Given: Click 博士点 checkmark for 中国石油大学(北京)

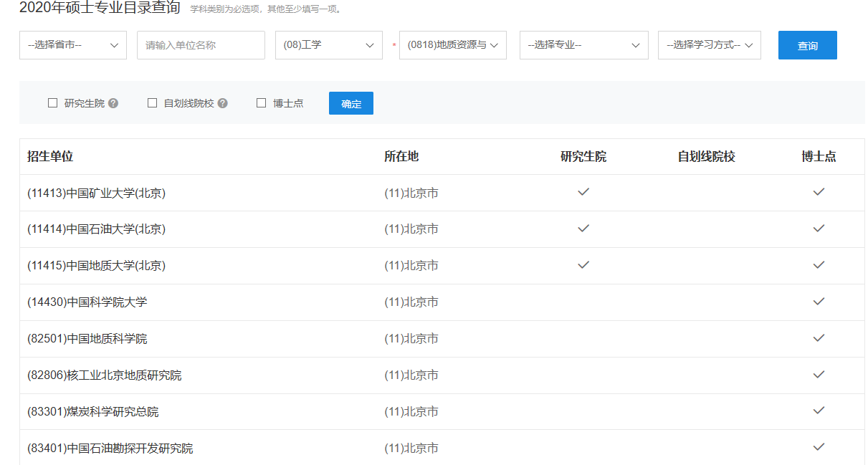Looking at the screenshot, I should pos(819,229).
